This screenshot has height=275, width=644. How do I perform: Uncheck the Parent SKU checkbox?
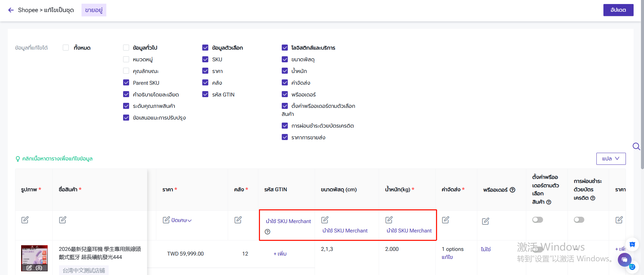click(126, 83)
